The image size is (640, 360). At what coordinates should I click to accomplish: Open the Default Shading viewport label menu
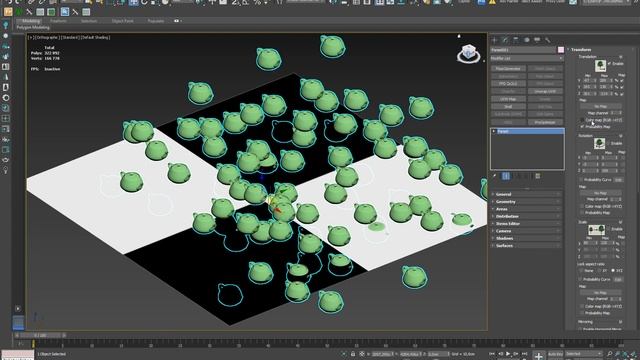click(x=96, y=38)
